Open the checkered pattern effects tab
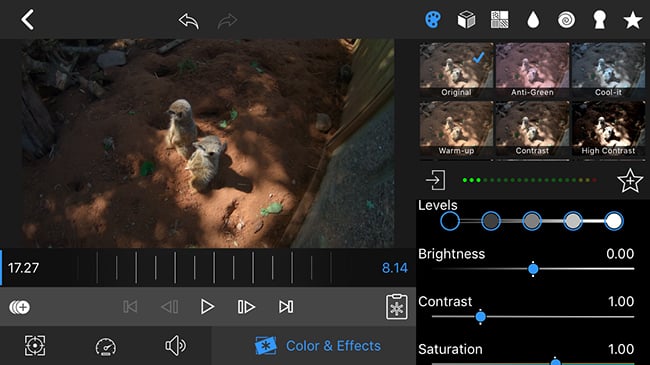The width and height of the screenshot is (650, 365). click(x=500, y=19)
